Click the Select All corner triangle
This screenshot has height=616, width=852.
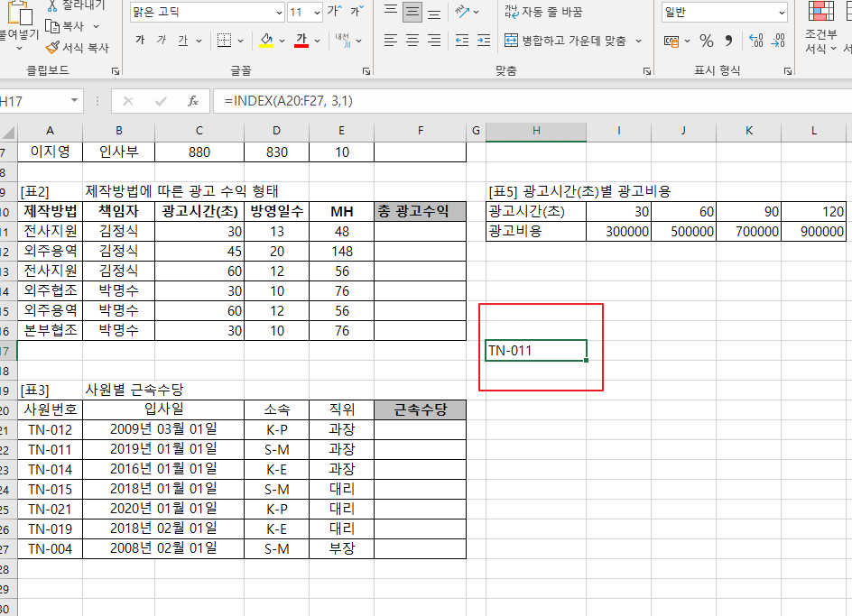click(x=8, y=132)
